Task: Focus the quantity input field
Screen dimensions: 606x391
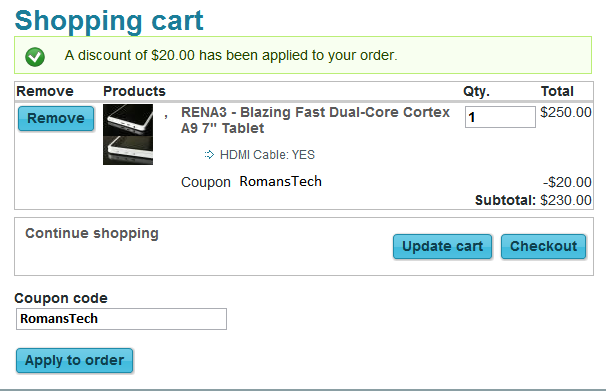Action: pyautogui.click(x=500, y=117)
